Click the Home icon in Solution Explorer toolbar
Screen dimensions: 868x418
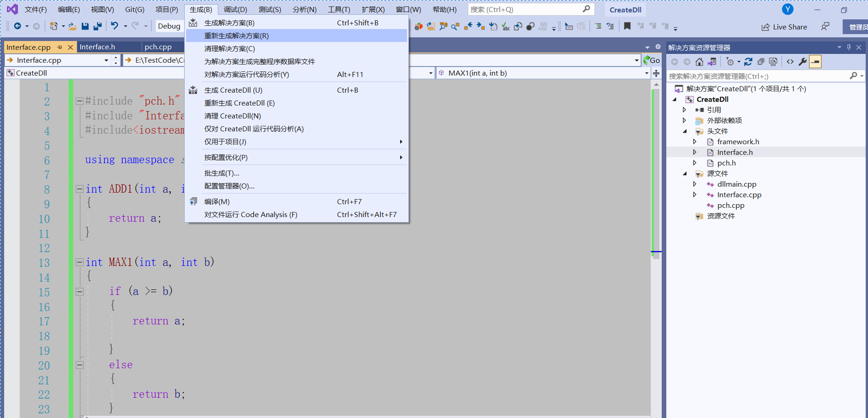coord(699,62)
